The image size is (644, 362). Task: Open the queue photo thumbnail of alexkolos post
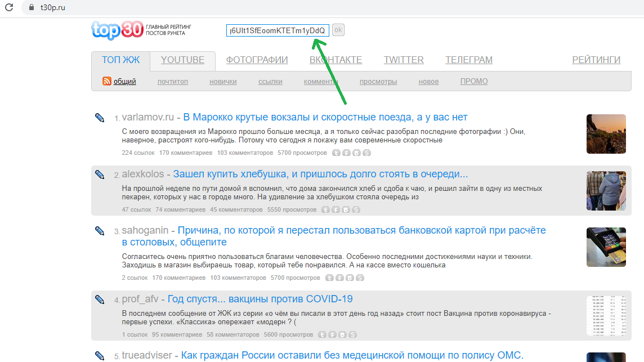click(x=606, y=191)
